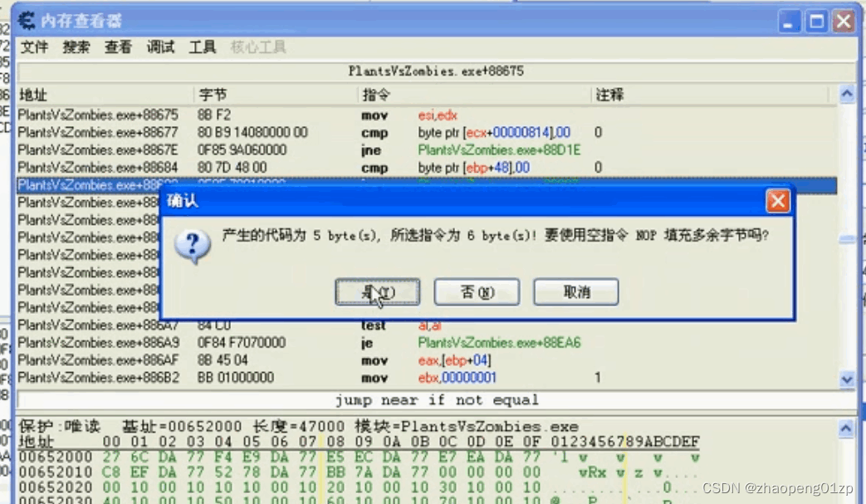Confirm NOP fill with the 是(Y) button
This screenshot has width=866, height=504.
378,292
